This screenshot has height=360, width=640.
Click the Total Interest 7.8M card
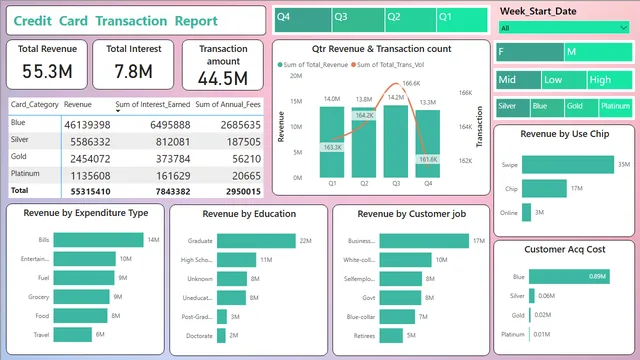click(x=133, y=64)
